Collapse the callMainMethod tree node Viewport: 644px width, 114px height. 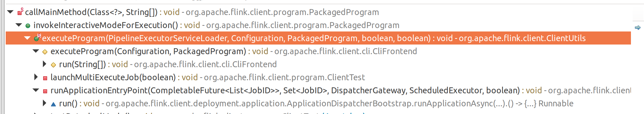[10, 12]
